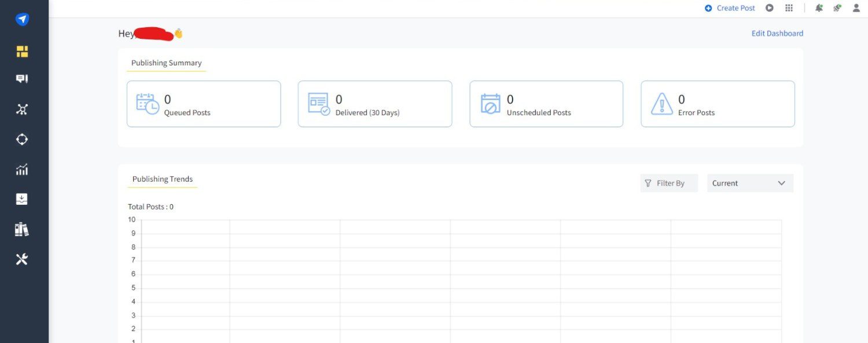The image size is (868, 343).
Task: Click the announcements rocket icon
Action: pos(837,8)
